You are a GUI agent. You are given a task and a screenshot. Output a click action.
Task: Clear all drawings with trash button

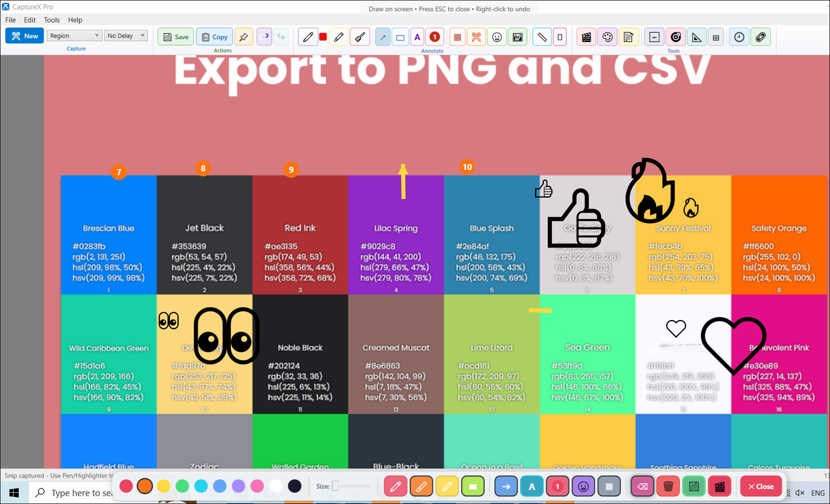click(668, 486)
